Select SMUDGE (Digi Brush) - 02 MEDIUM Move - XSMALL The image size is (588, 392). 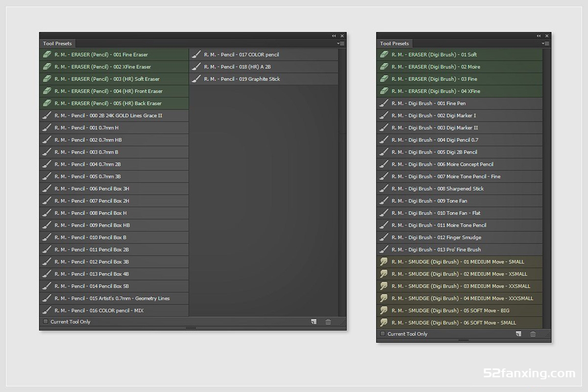(460, 274)
